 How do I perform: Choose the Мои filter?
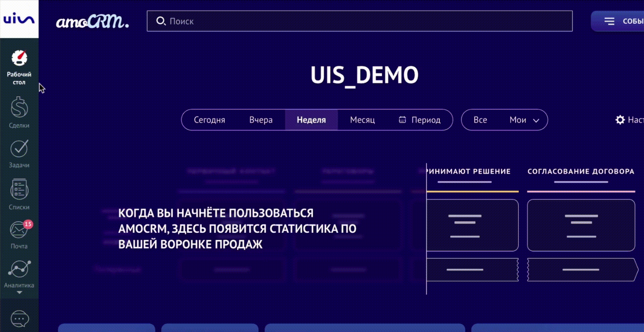(x=518, y=120)
